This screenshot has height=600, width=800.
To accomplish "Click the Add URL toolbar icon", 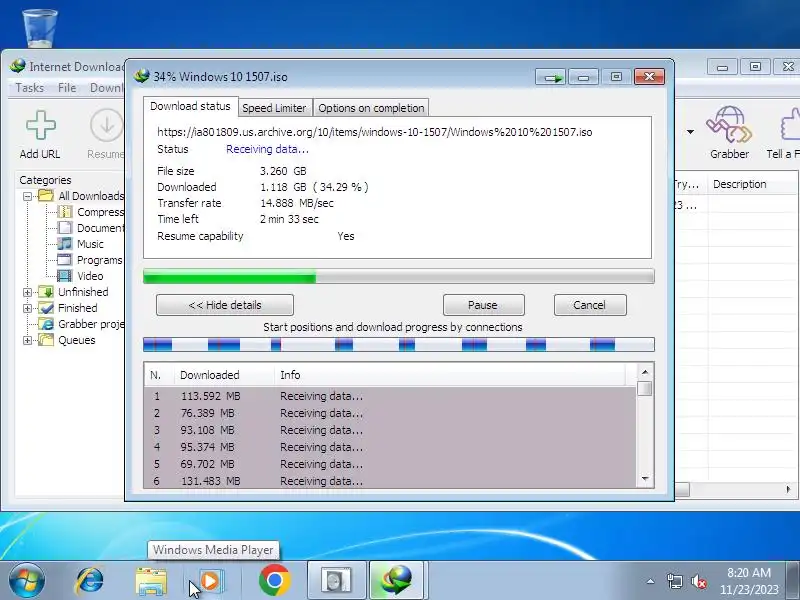I will pyautogui.click(x=40, y=125).
